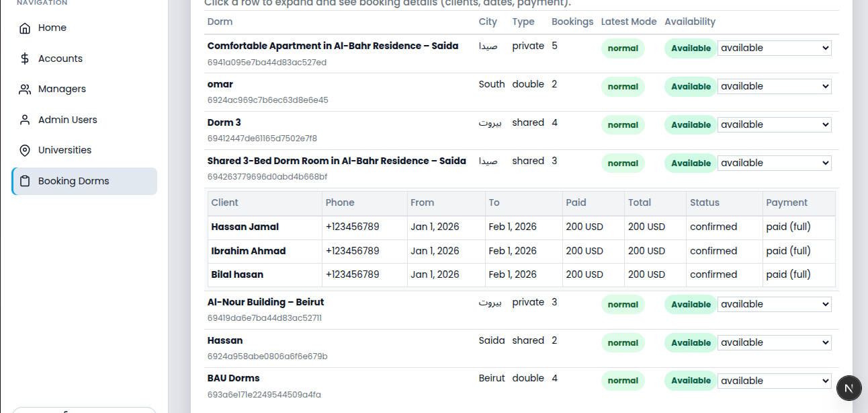Open availability dropdown for omar dorm
Viewport: 868px width, 413px height.
(x=774, y=87)
